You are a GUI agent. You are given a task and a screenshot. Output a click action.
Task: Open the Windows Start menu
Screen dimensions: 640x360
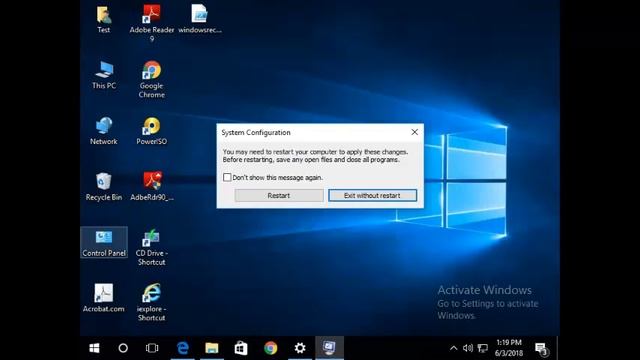pyautogui.click(x=94, y=348)
